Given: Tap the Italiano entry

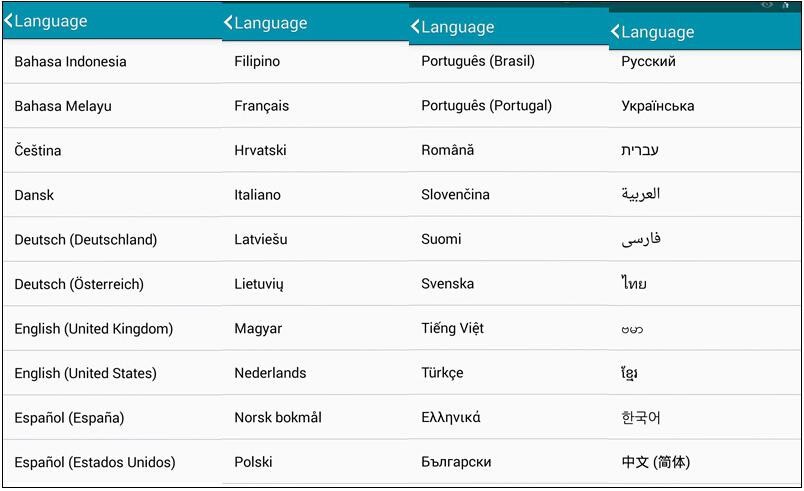Looking at the screenshot, I should pyautogui.click(x=257, y=195).
